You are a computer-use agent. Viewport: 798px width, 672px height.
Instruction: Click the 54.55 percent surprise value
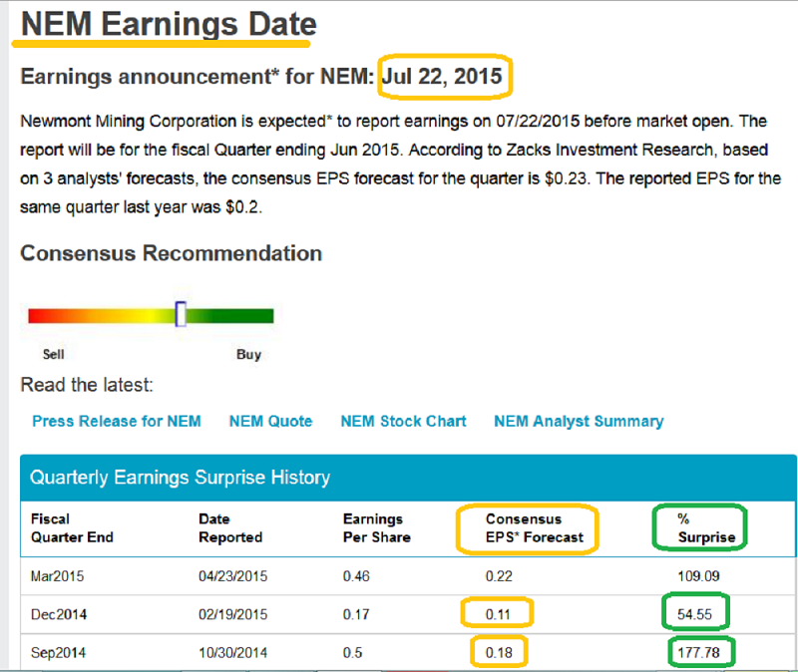pyautogui.click(x=694, y=614)
